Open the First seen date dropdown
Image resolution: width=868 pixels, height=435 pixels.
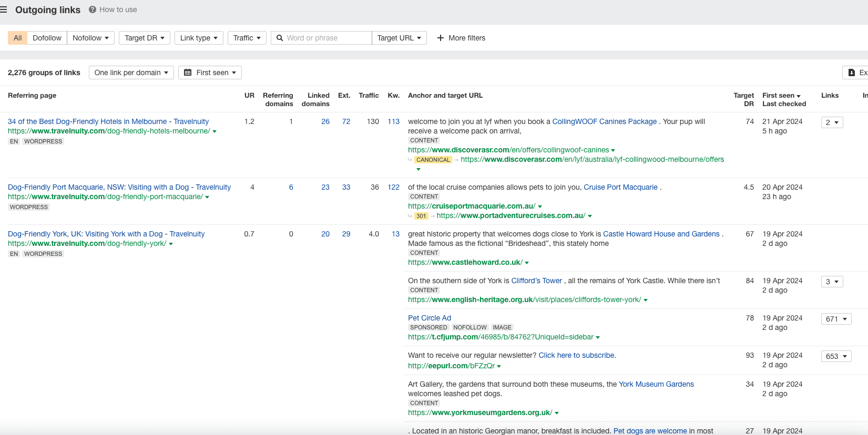[210, 72]
